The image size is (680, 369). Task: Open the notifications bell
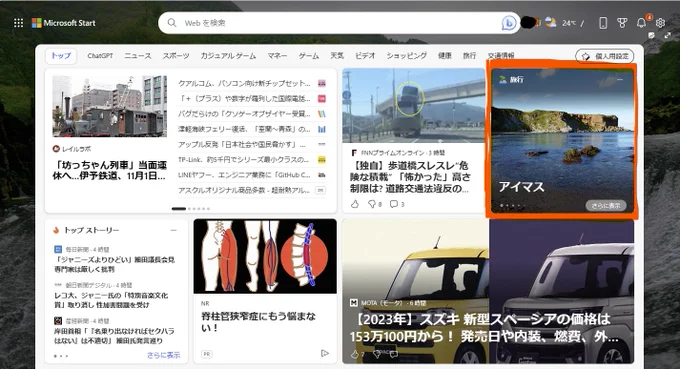pos(641,23)
